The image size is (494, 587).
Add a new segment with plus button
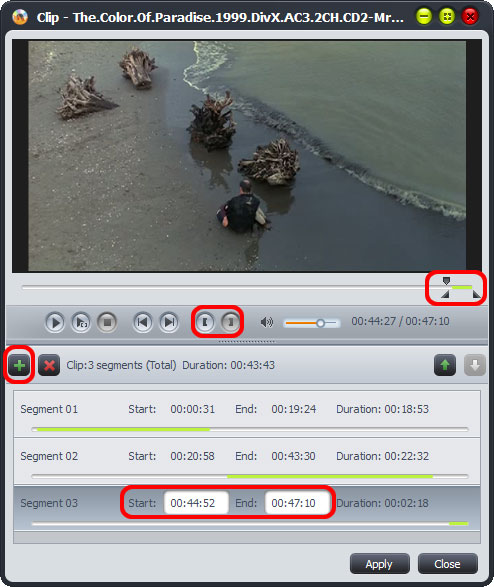[19, 365]
